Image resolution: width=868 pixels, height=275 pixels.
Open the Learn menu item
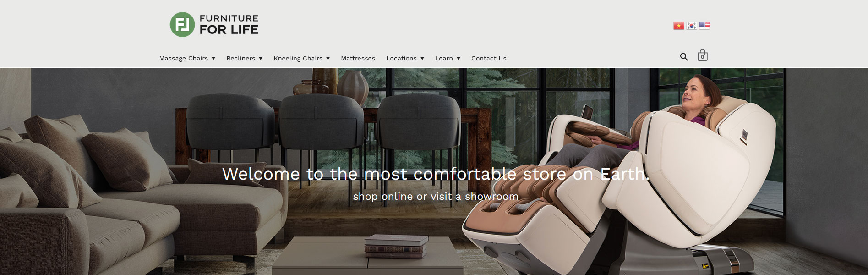444,58
